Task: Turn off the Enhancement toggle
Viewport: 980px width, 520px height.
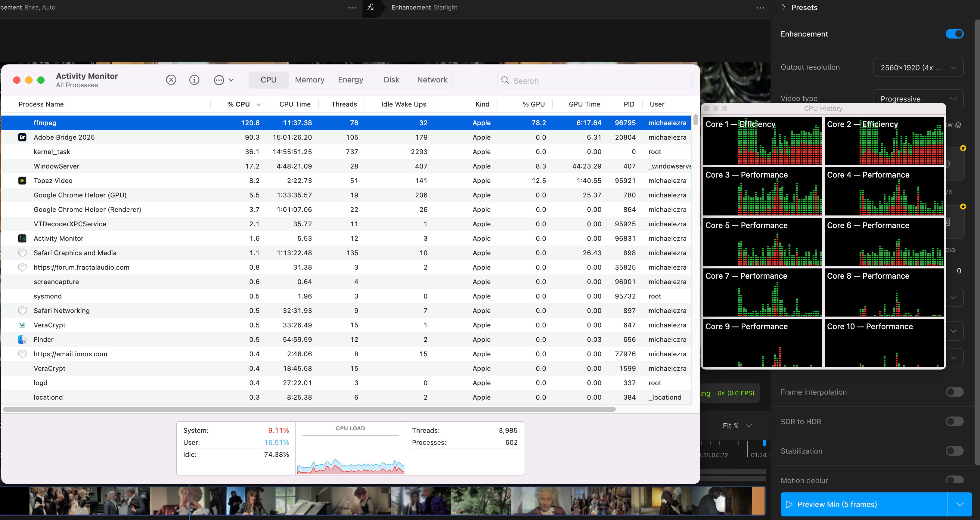Action: (954, 34)
